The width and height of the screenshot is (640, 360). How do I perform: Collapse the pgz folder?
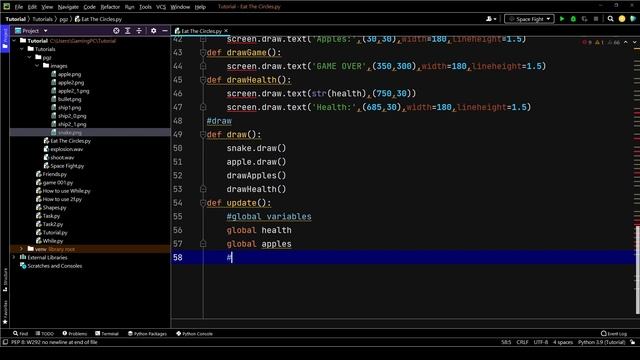pyautogui.click(x=30, y=58)
